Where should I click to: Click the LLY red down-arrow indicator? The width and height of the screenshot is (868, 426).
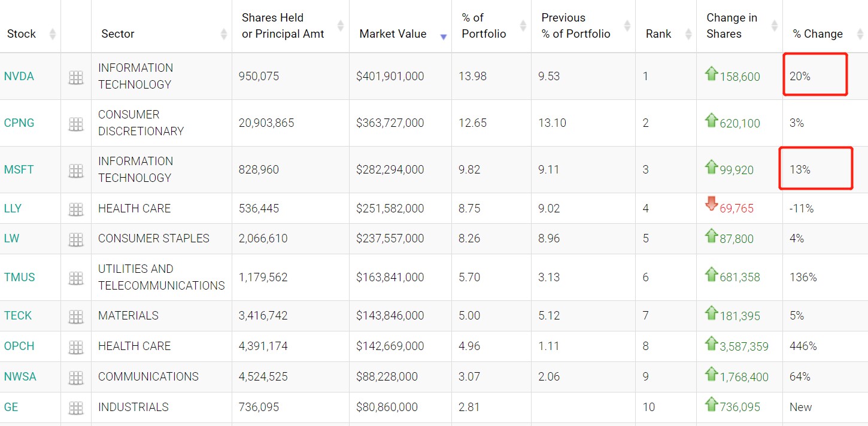coord(711,204)
